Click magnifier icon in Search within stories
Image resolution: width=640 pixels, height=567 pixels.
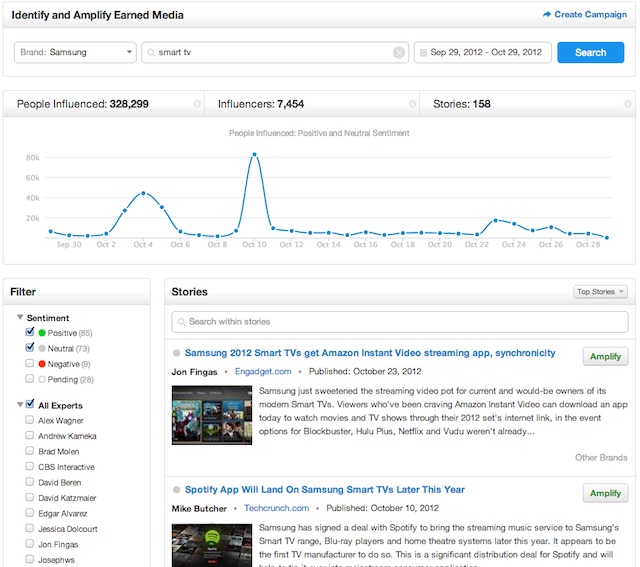181,321
